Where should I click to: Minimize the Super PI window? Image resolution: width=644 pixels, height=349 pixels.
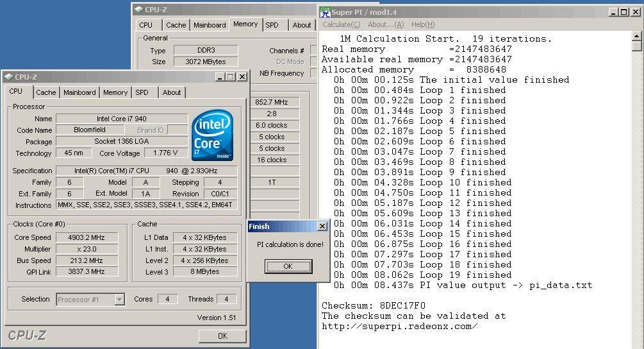[613, 12]
